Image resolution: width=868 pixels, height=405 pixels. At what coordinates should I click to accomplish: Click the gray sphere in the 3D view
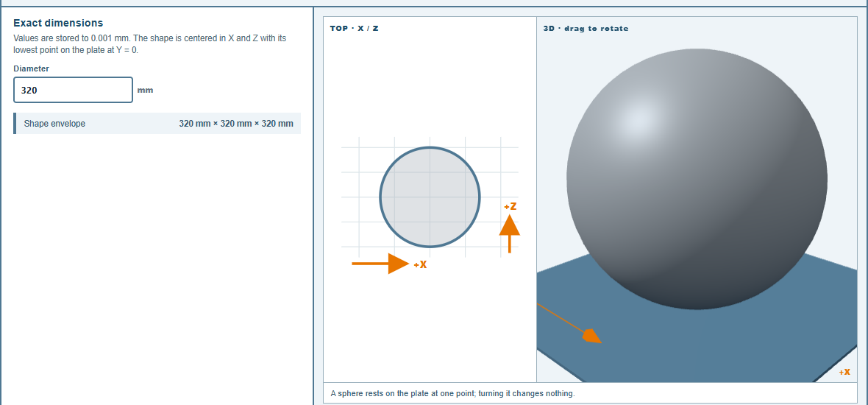tap(697, 179)
